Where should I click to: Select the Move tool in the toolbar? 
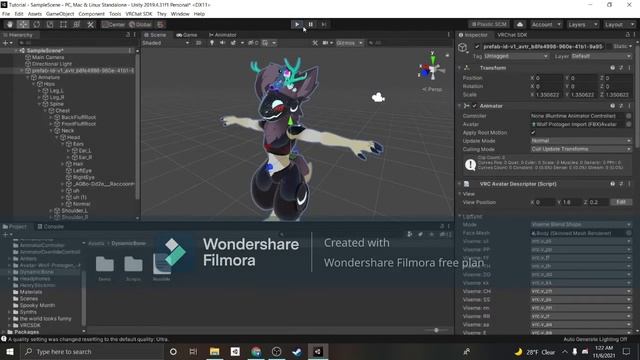[x=23, y=24]
